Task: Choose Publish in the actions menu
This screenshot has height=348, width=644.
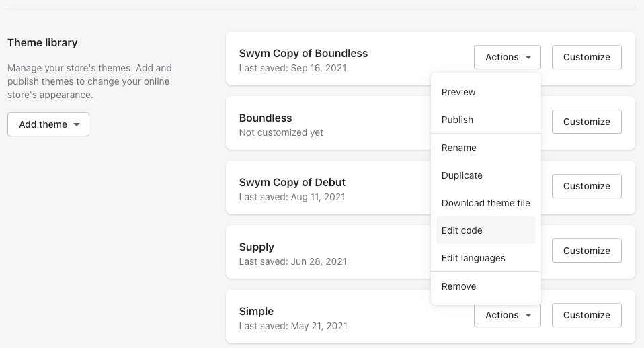Action: tap(457, 120)
